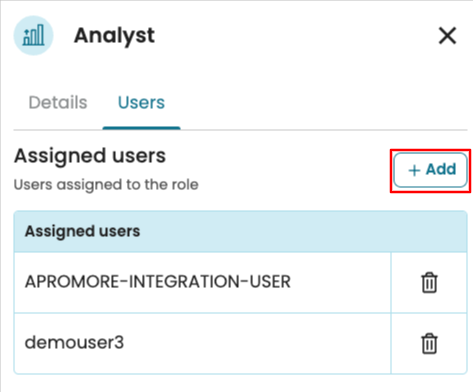Click the 'Users assigned to the role' subtitle

pos(106,184)
